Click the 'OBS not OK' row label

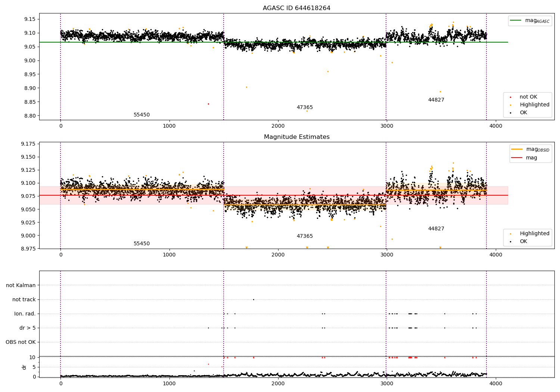(x=21, y=342)
